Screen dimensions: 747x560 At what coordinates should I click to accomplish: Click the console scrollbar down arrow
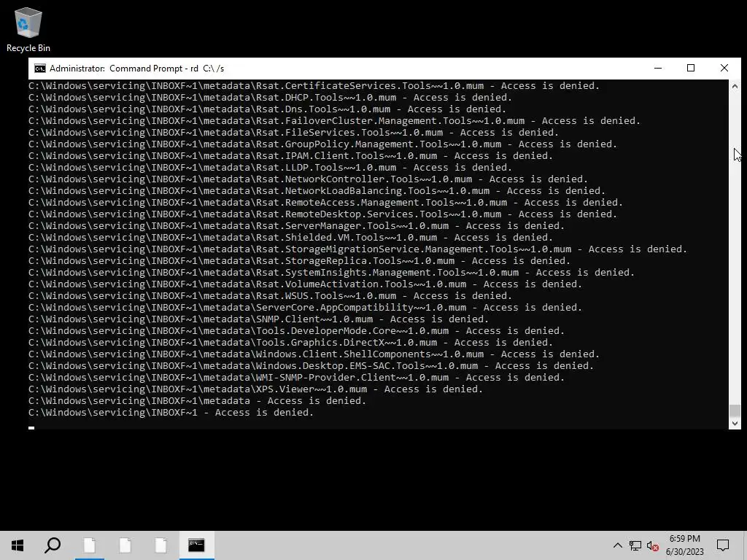(735, 423)
